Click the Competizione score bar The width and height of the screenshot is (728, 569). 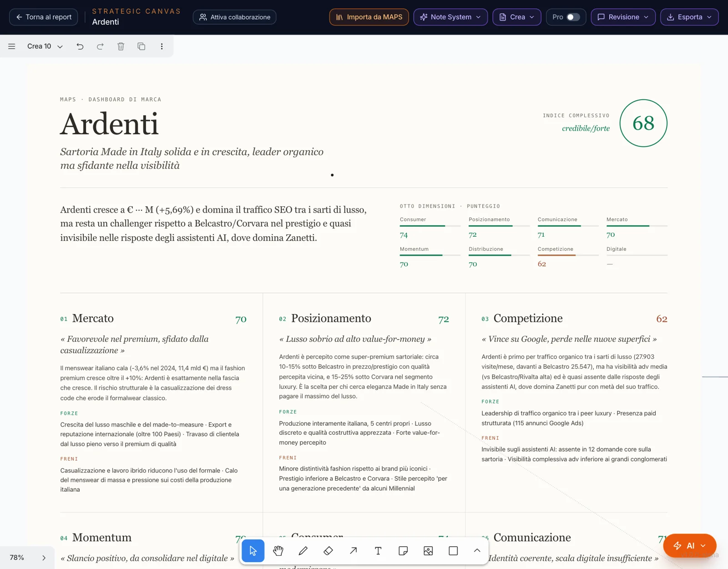tap(568, 255)
